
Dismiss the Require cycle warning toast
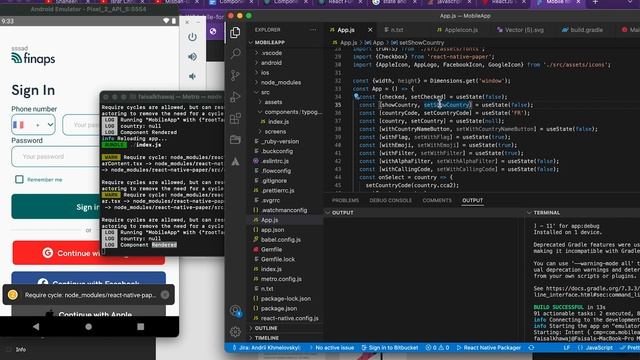click(165, 295)
